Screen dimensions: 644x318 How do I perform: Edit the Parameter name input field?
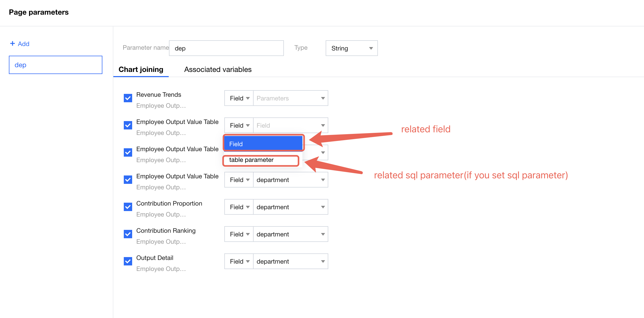pyautogui.click(x=226, y=48)
